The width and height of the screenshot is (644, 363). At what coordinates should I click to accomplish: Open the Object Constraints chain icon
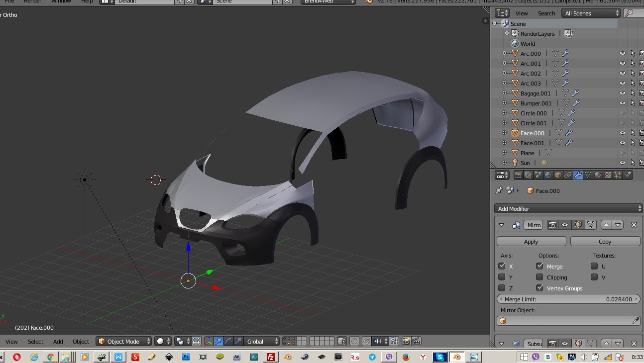(x=568, y=175)
